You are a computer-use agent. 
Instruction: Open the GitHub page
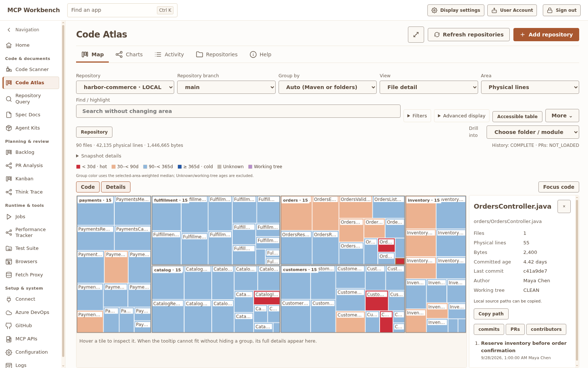pos(31,326)
